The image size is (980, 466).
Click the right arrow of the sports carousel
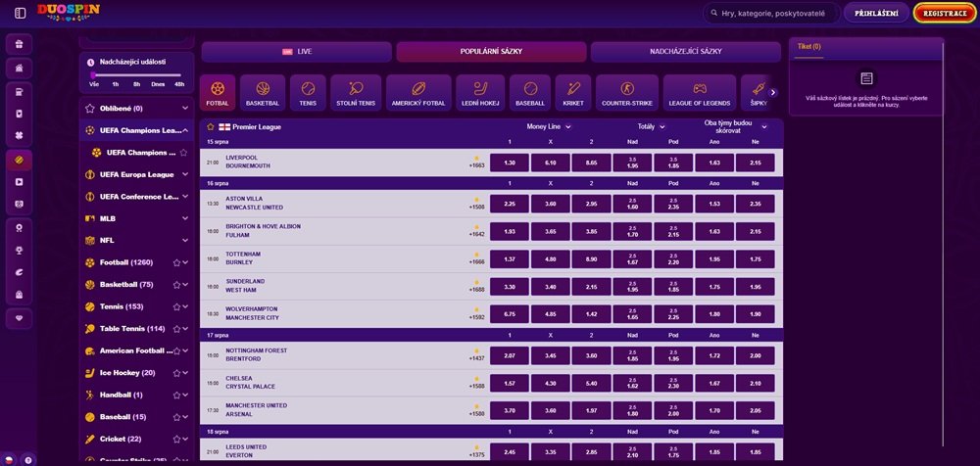tap(772, 92)
